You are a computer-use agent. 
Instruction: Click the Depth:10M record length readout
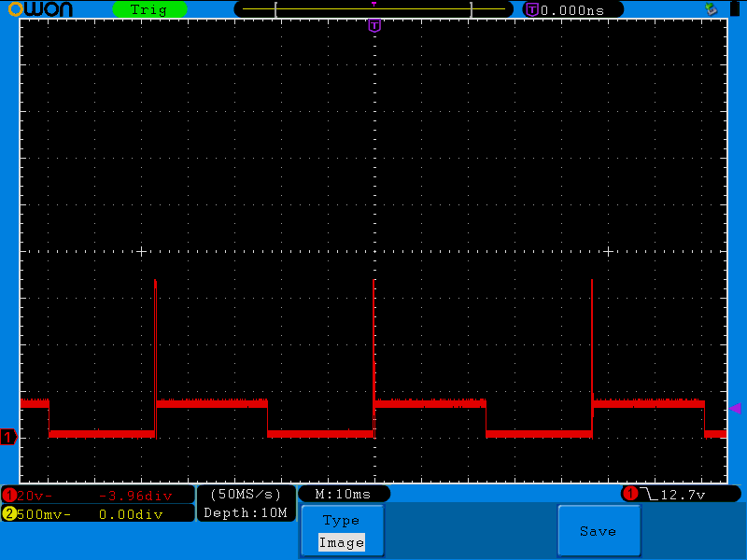pos(245,514)
